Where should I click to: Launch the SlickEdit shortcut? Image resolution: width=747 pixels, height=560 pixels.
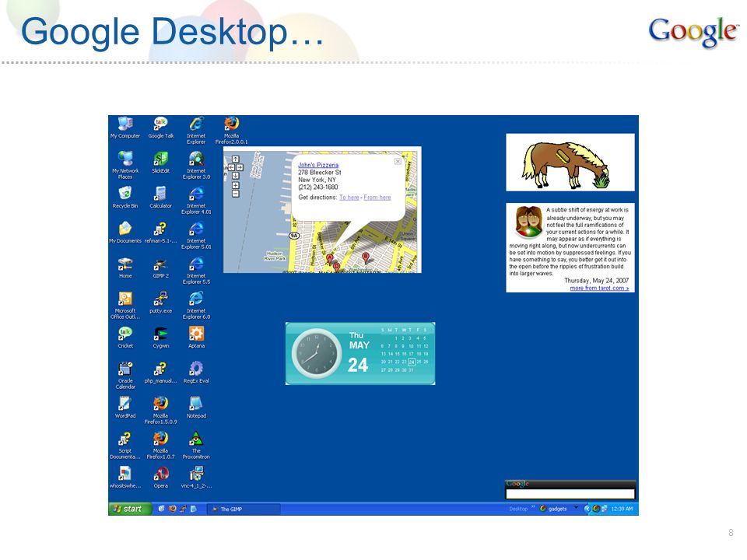coord(161,162)
